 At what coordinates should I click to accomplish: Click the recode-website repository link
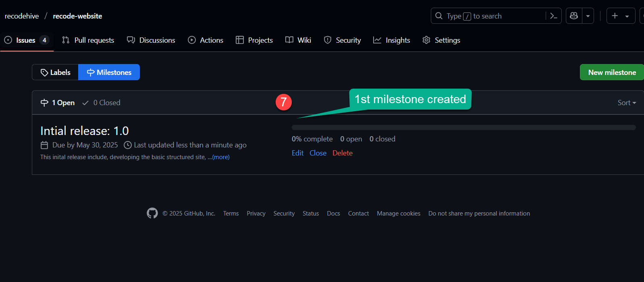(77, 16)
